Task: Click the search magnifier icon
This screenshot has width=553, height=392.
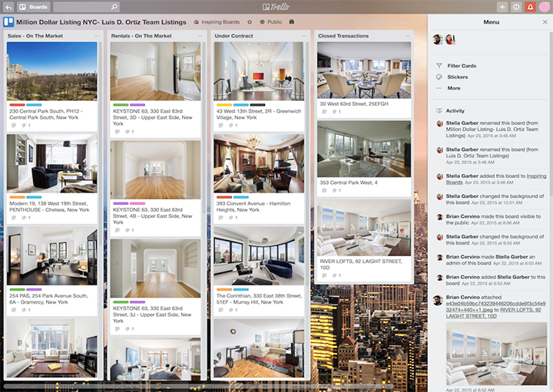Action: 114,7
